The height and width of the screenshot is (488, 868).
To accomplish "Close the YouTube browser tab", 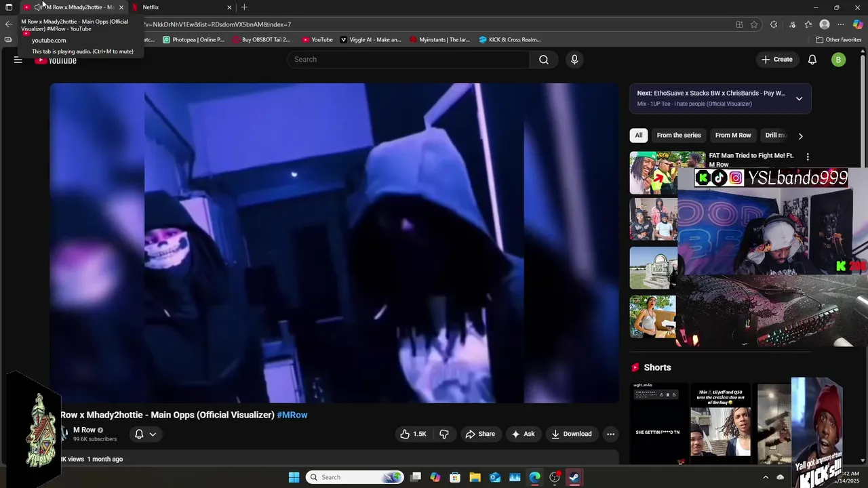I will [x=121, y=7].
